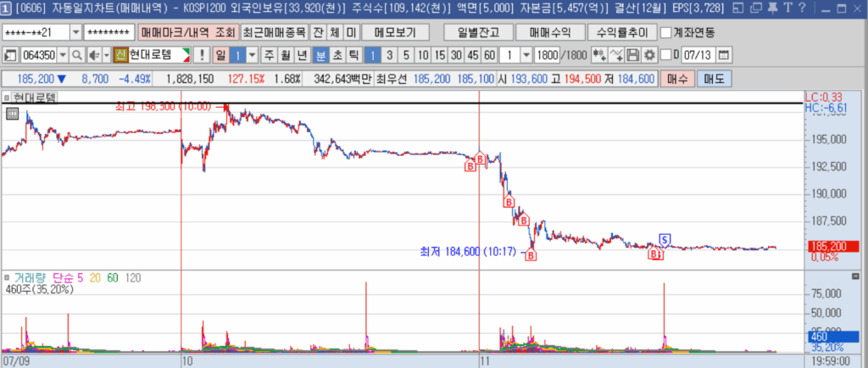Select the 30 minute interval
868x368 pixels.
pyautogui.click(x=456, y=55)
